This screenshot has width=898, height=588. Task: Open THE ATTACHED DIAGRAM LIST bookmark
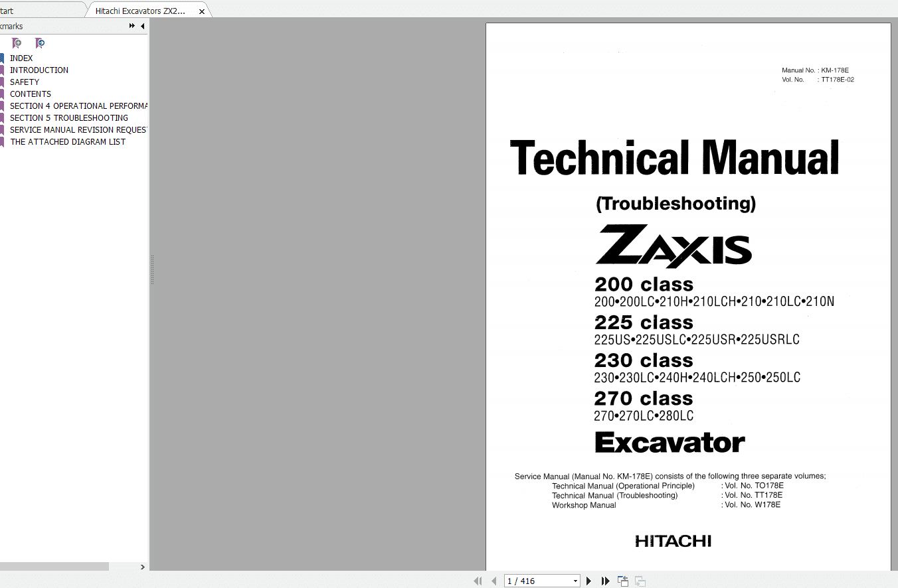coord(68,142)
